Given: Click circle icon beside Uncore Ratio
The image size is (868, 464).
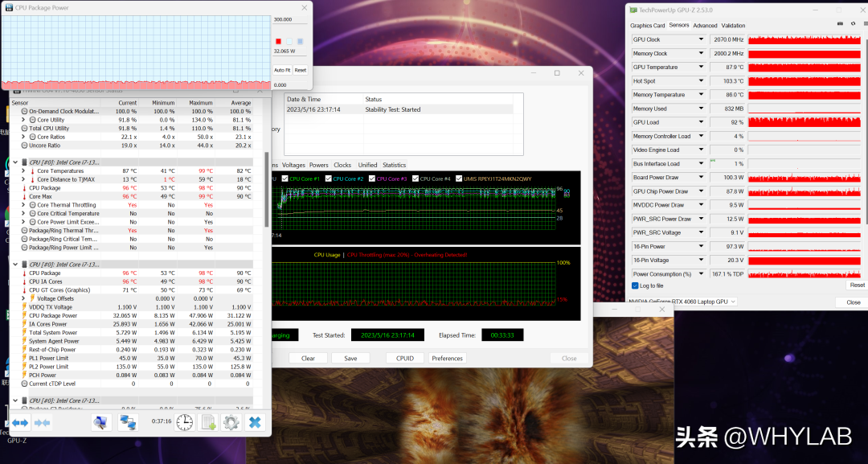Looking at the screenshot, I should pyautogui.click(x=24, y=146).
